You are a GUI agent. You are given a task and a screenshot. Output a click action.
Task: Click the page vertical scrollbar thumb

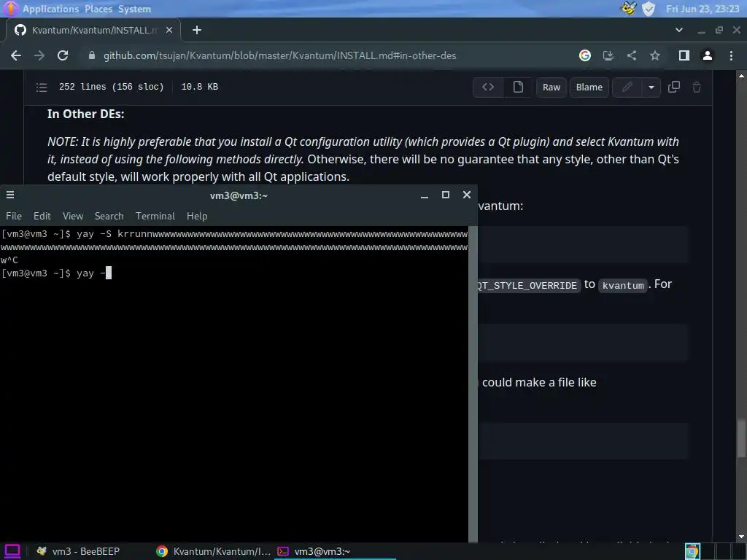point(741,437)
